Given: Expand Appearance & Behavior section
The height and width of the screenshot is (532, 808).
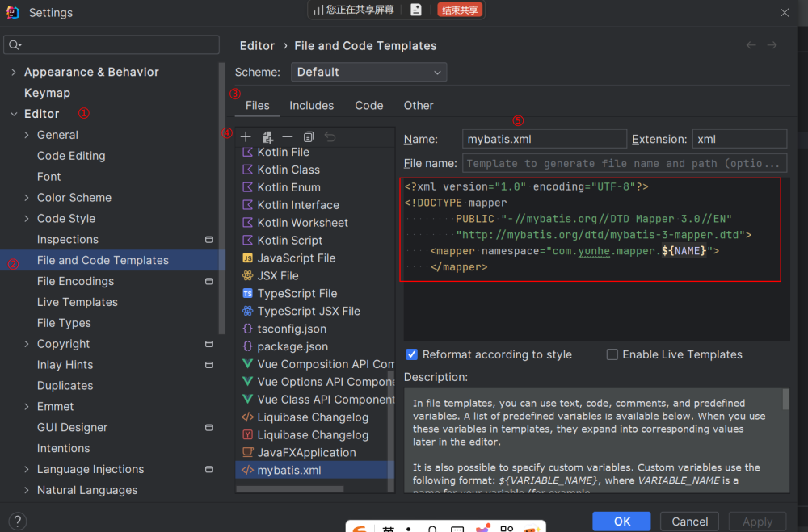Looking at the screenshot, I should click(14, 72).
